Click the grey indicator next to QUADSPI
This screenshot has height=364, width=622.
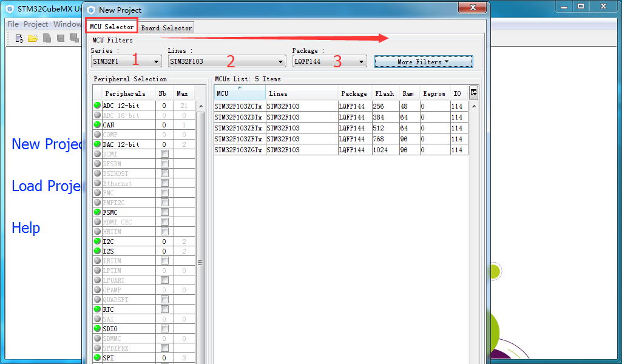(97, 299)
